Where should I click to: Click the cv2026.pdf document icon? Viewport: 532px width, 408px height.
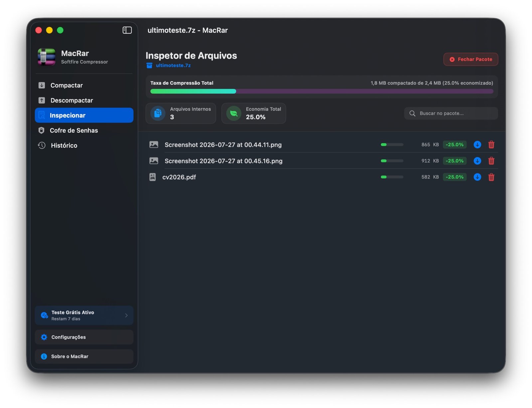click(x=153, y=177)
